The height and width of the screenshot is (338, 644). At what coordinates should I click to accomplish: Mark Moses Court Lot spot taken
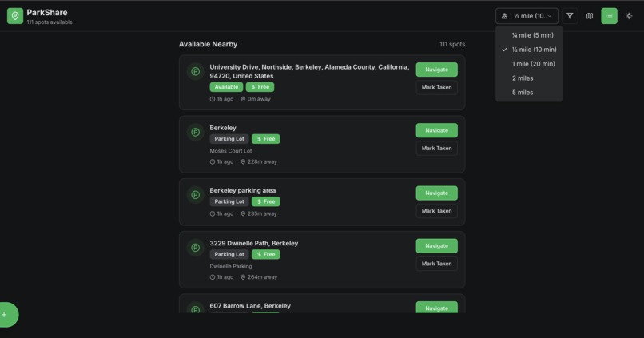[x=436, y=149]
